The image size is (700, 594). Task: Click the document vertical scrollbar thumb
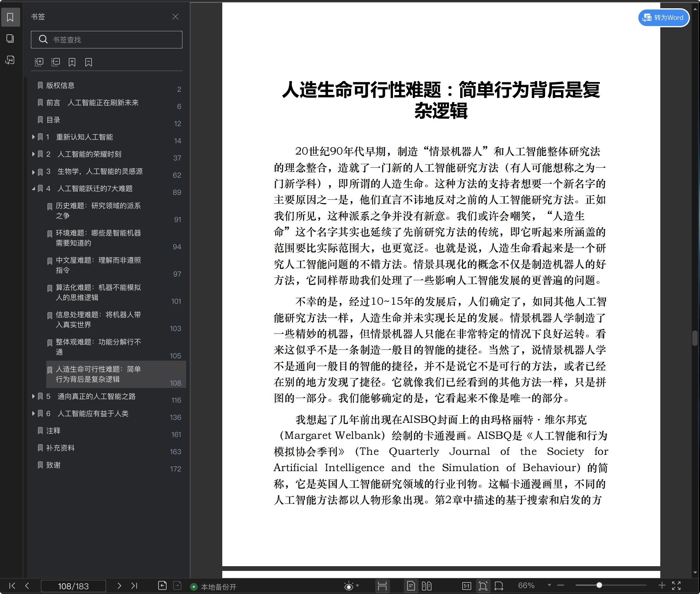(695, 338)
